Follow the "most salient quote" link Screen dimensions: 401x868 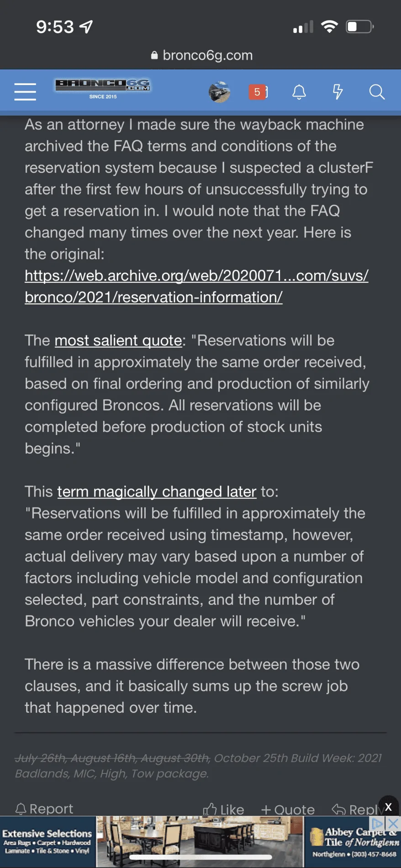pyautogui.click(x=118, y=340)
